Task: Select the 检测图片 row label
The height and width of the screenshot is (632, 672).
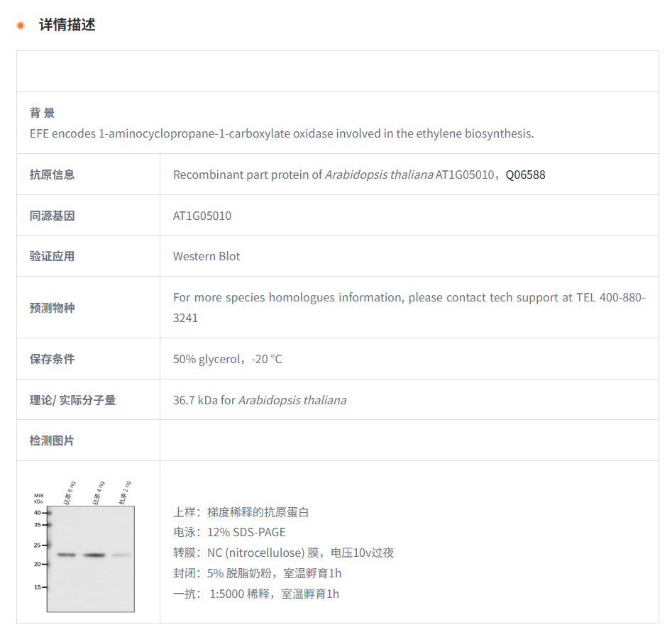Action: coord(52,440)
